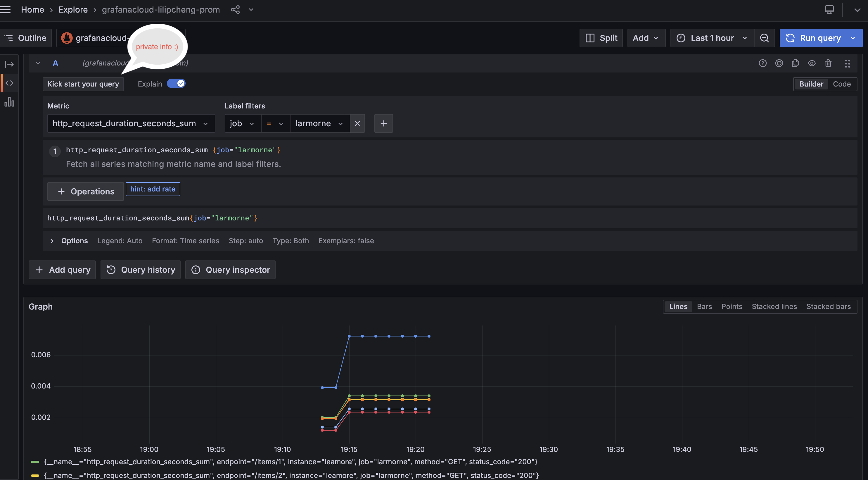Viewport: 868px width, 480px height.
Task: Zoom out the time range
Action: tap(765, 38)
